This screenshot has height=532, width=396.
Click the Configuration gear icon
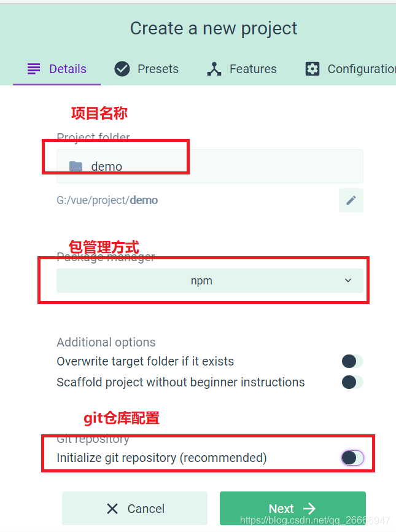[313, 69]
